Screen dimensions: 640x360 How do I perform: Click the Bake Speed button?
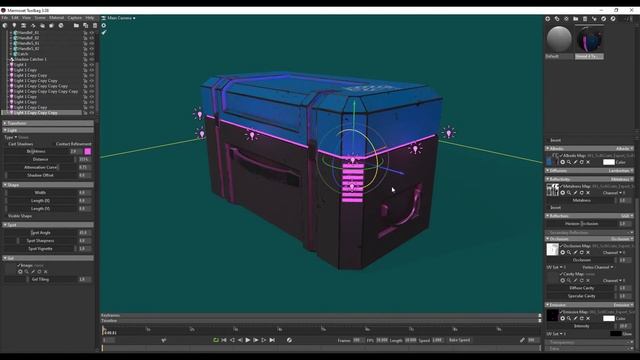click(459, 340)
